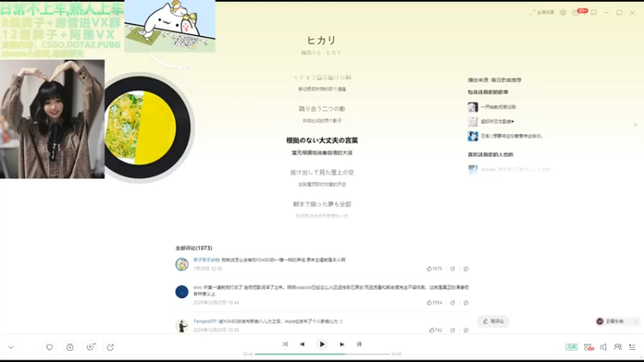This screenshot has height=362, width=644.
Task: Show the play queue list
Action: pyautogui.click(x=633, y=348)
